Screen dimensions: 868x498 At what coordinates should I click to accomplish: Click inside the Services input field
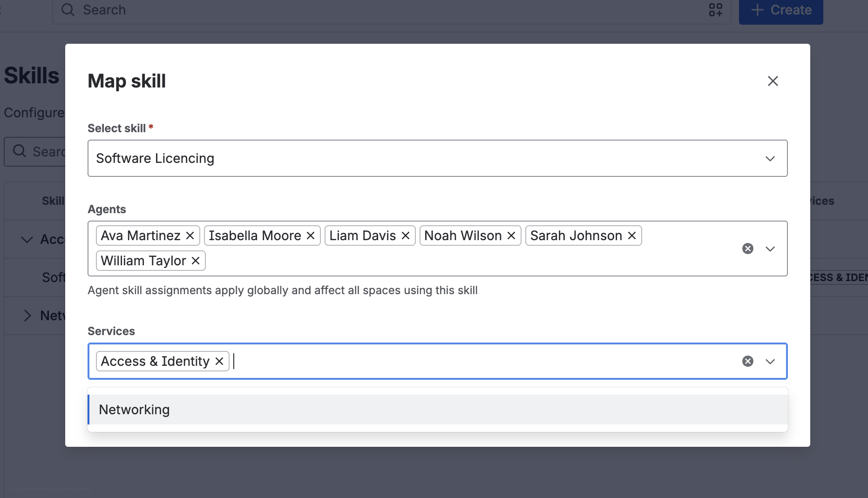(x=484, y=361)
